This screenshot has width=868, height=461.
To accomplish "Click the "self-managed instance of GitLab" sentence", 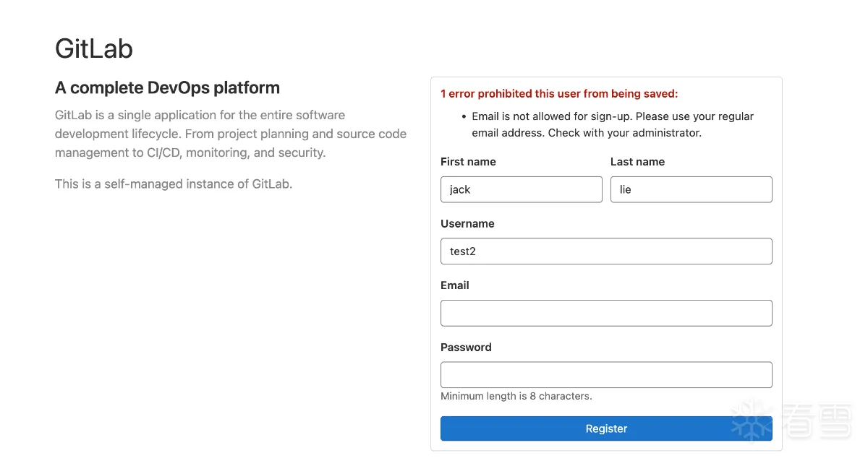I will (x=174, y=184).
